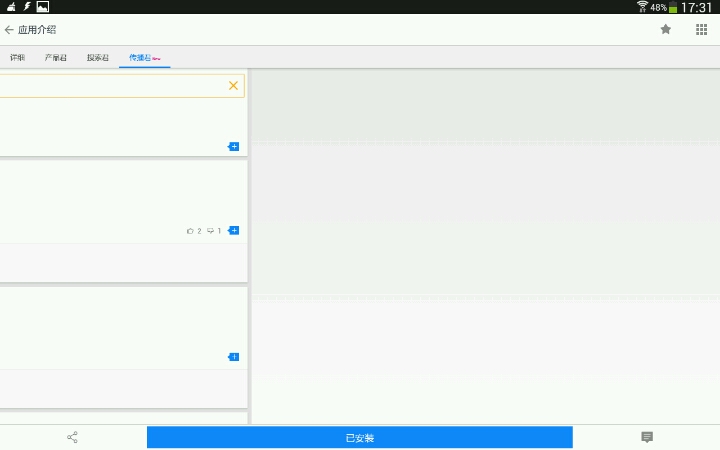Tap the blue plus tag in first card
The width and height of the screenshot is (720, 450).
pyautogui.click(x=234, y=147)
